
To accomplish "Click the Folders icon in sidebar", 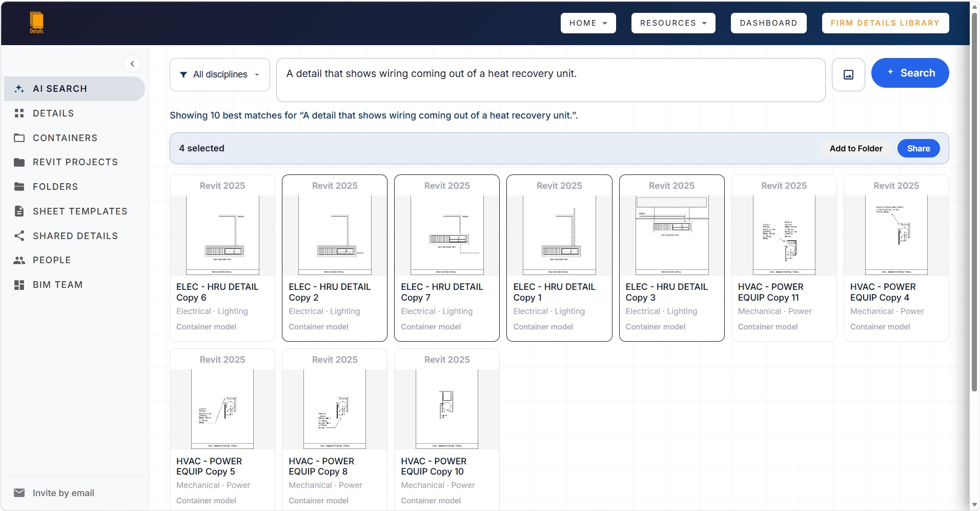I will coord(19,187).
